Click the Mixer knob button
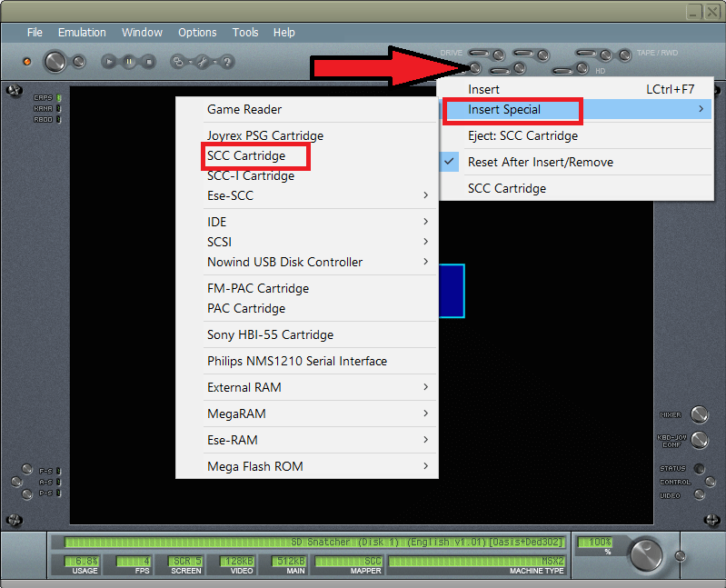The width and height of the screenshot is (726, 588). pyautogui.click(x=699, y=415)
